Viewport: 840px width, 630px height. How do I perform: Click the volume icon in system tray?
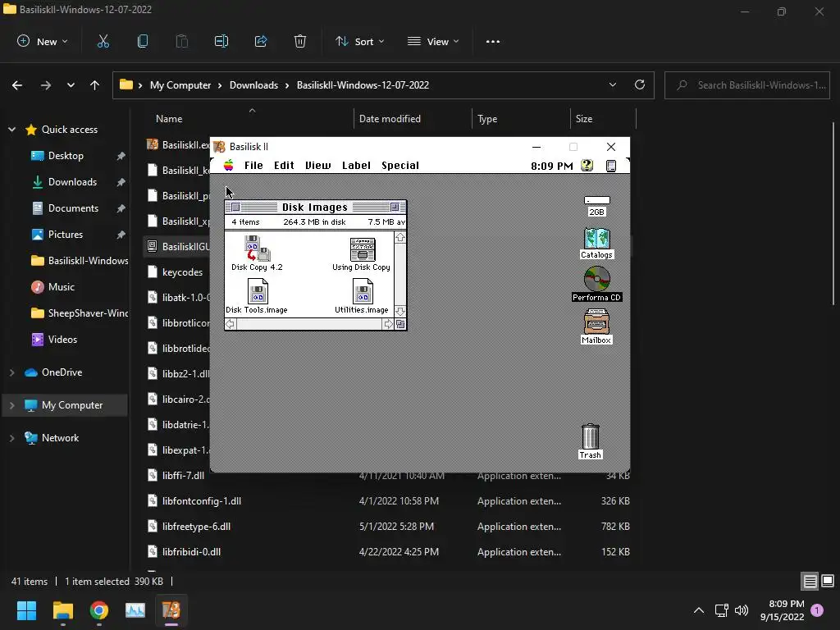click(742, 610)
